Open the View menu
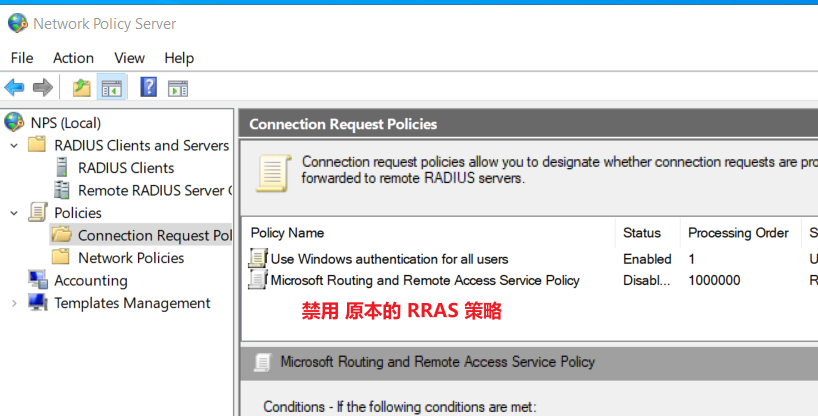Image resolution: width=818 pixels, height=416 pixels. (x=129, y=58)
